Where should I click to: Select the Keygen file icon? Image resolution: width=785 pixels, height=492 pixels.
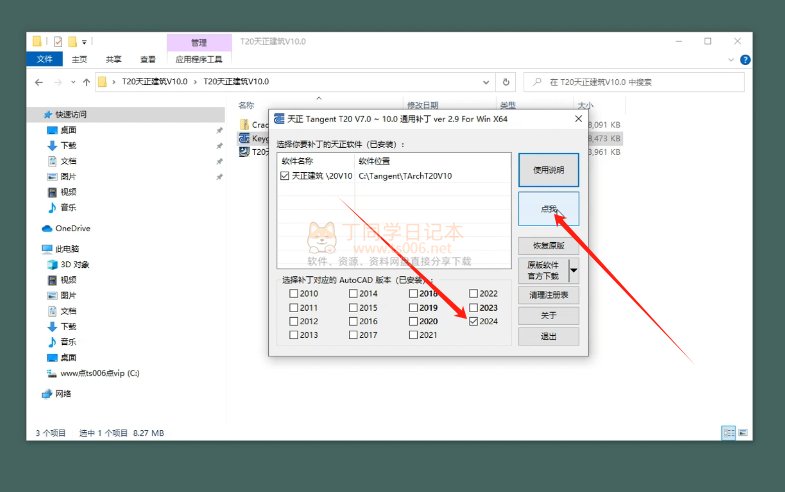(244, 138)
